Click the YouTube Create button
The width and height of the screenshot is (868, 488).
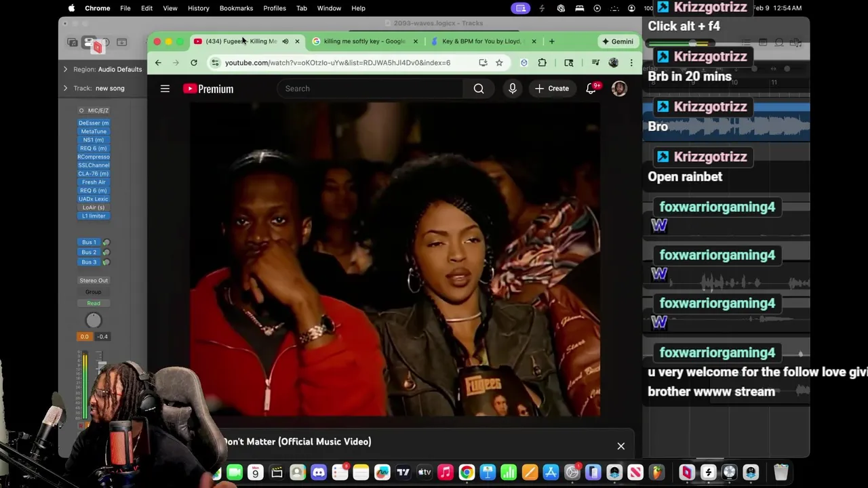point(552,89)
